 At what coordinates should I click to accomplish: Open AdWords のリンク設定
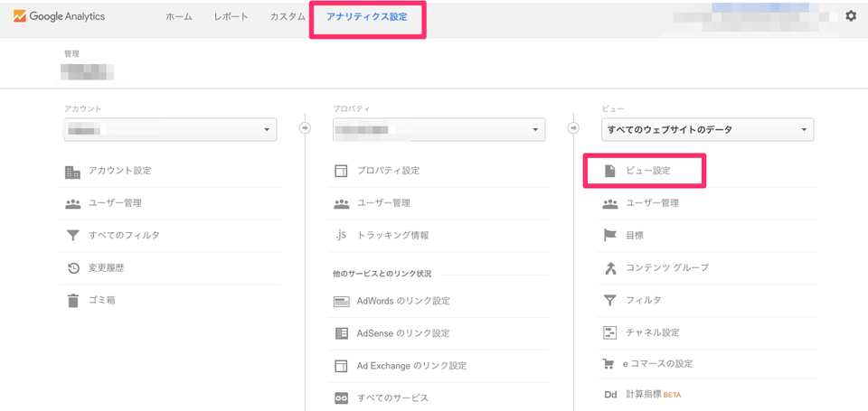pos(402,301)
